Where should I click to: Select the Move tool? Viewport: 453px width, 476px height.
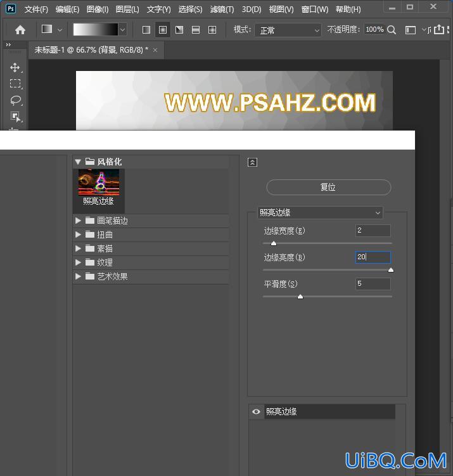click(15, 67)
